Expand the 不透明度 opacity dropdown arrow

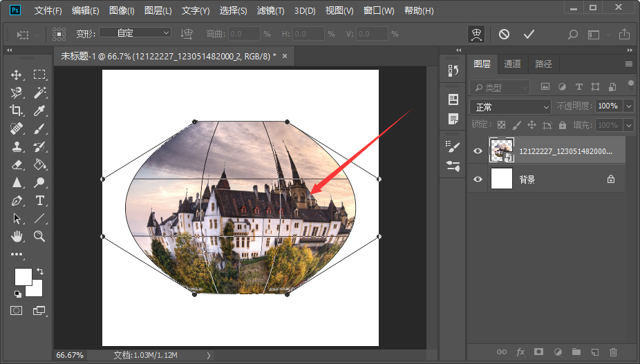coord(629,106)
